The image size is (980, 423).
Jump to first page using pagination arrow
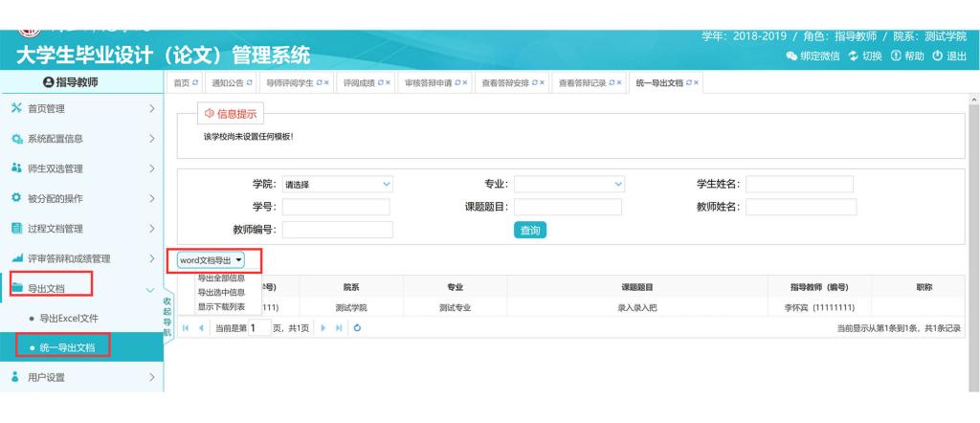pos(186,328)
